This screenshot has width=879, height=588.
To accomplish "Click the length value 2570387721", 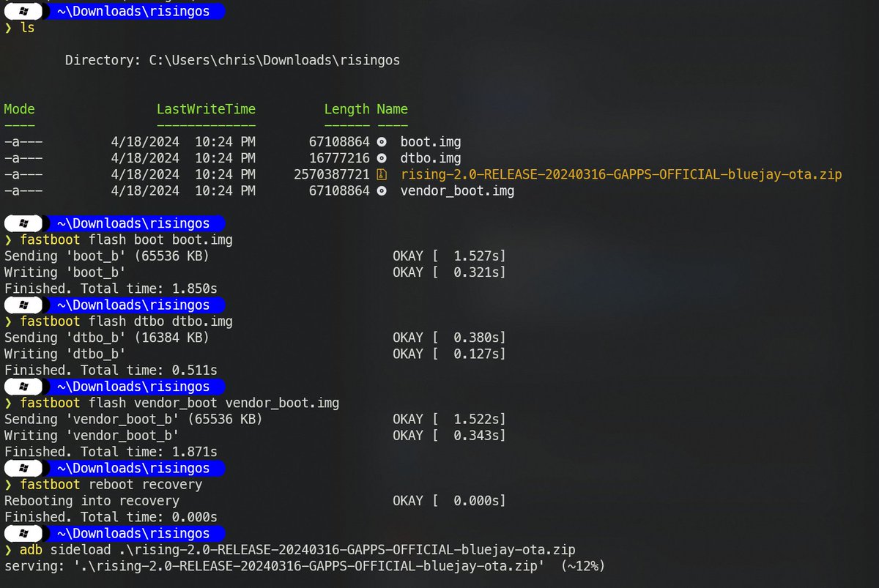I will pyautogui.click(x=332, y=174).
